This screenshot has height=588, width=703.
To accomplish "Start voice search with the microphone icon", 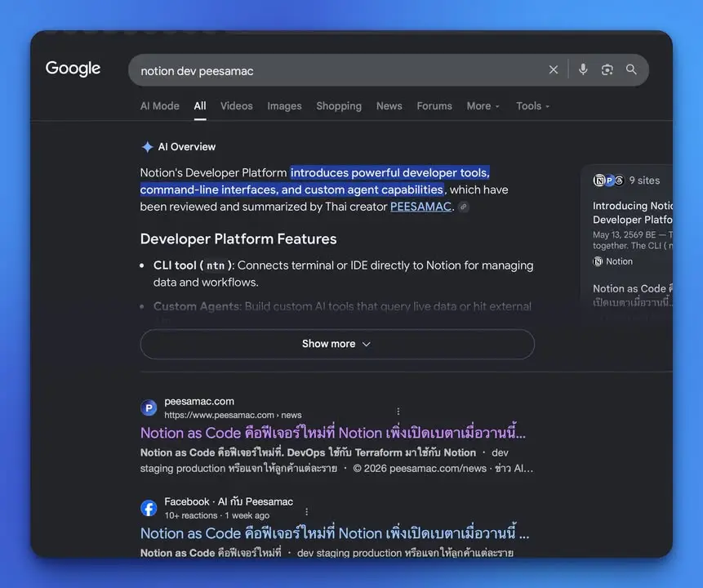I will coord(583,69).
